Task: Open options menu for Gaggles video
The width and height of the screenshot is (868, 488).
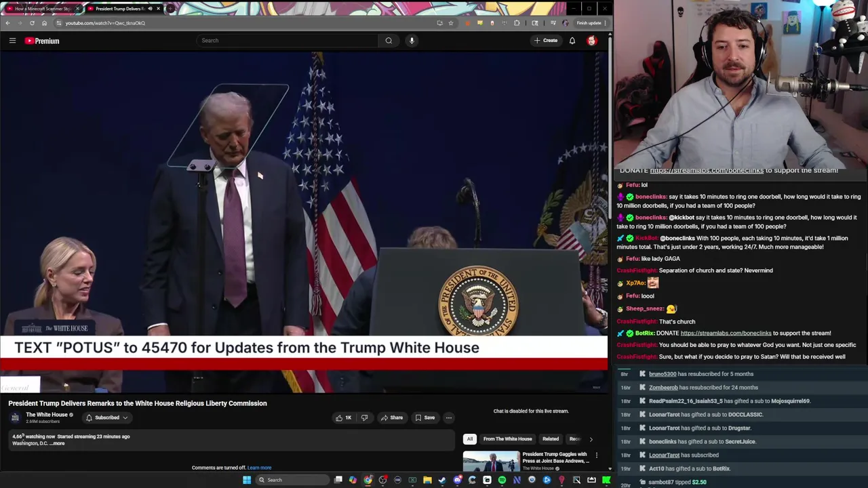Action: coord(596,455)
